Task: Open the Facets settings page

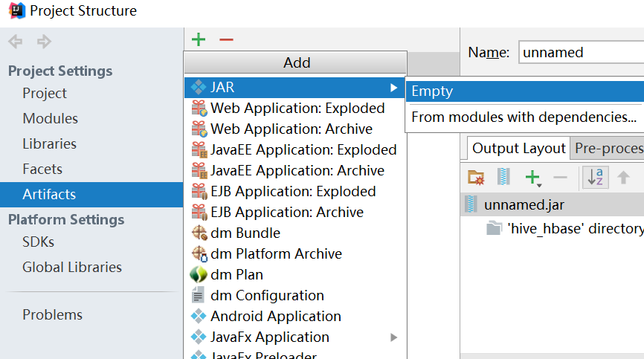Action: (42, 169)
